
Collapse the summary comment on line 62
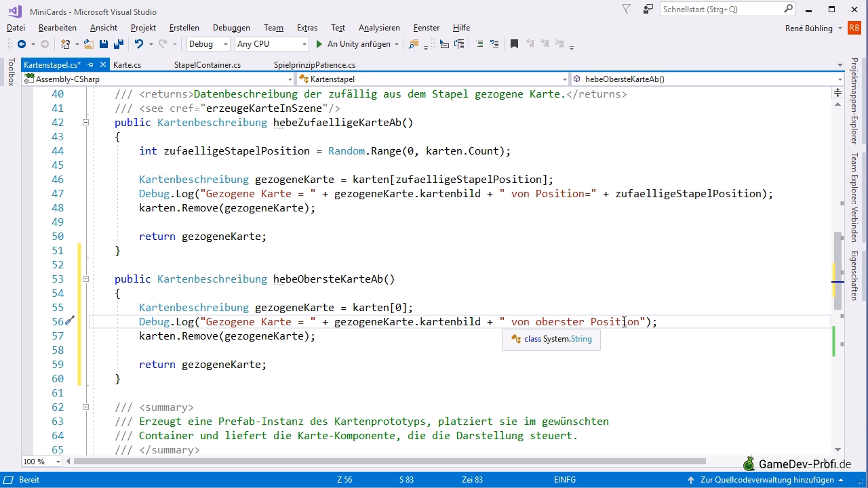click(x=85, y=407)
